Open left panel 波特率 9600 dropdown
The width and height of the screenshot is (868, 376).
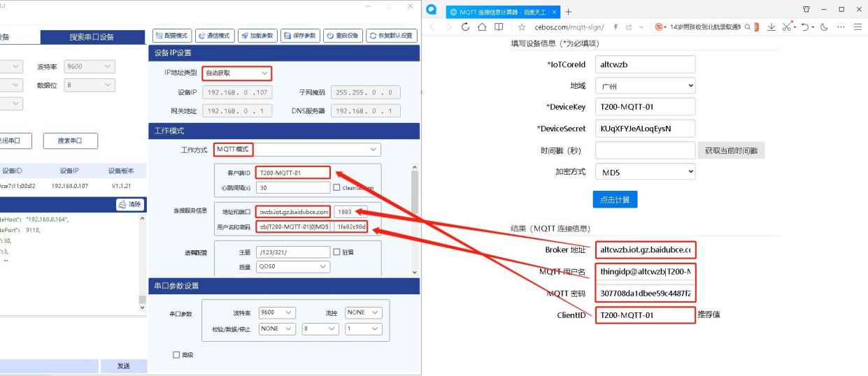[89, 67]
